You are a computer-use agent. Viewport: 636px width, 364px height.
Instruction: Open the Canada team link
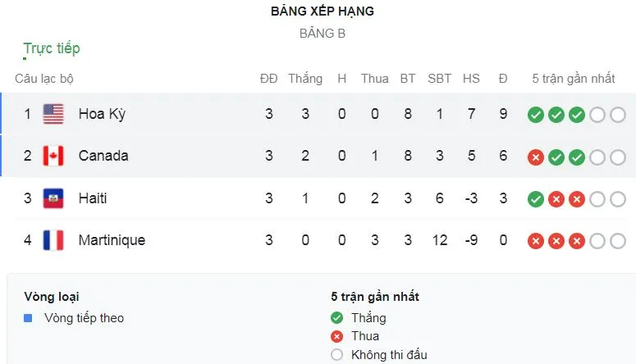click(x=103, y=156)
